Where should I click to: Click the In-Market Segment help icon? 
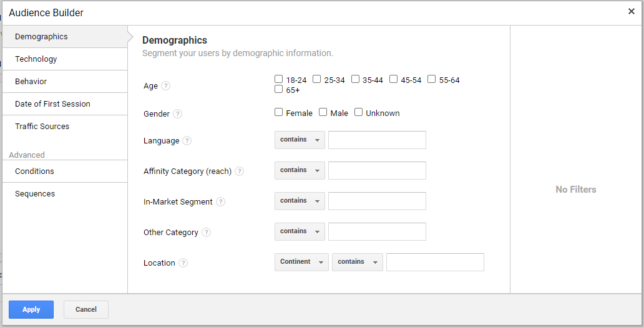click(x=220, y=202)
